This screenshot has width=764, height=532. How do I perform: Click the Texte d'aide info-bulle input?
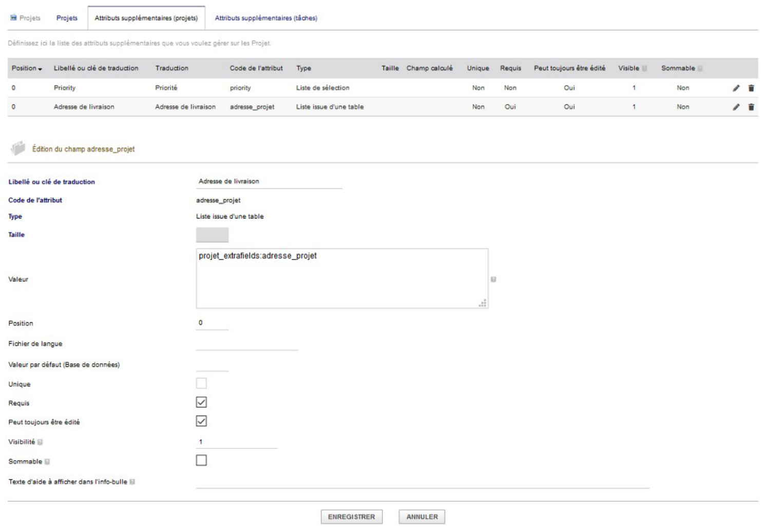click(423, 482)
